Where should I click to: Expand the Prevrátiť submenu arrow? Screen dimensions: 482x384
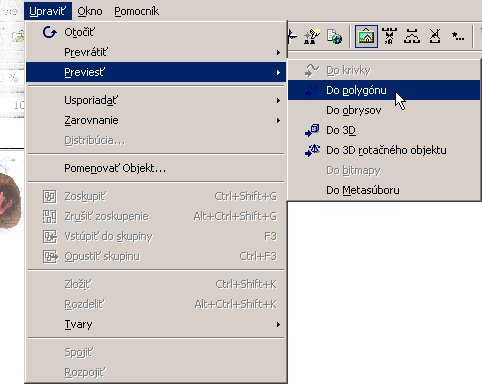tap(278, 52)
